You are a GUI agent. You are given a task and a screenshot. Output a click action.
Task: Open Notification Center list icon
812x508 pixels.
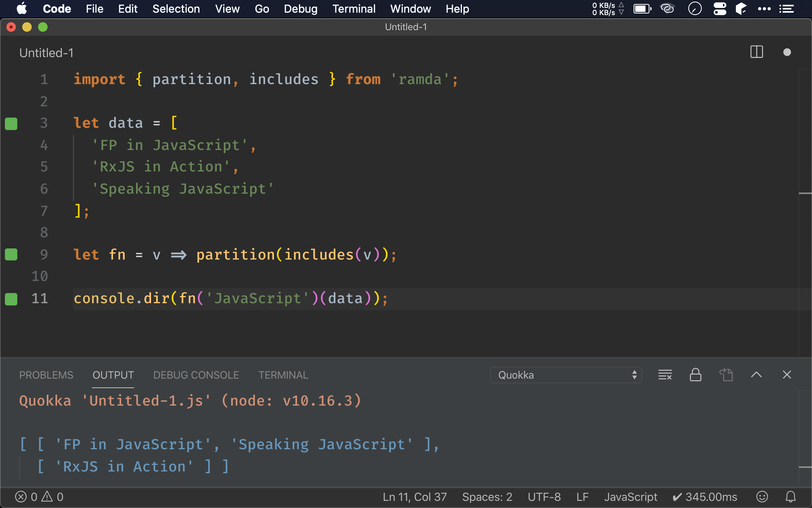[x=786, y=9]
